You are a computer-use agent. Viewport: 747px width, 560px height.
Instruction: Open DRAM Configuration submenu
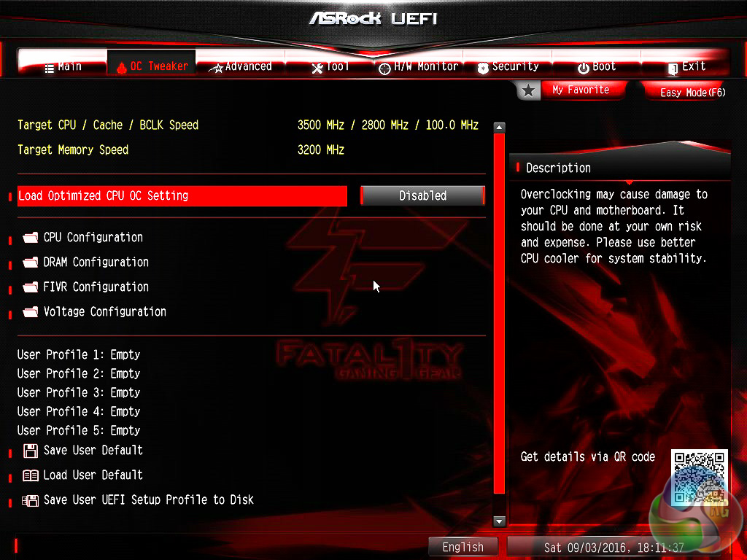[x=96, y=262]
